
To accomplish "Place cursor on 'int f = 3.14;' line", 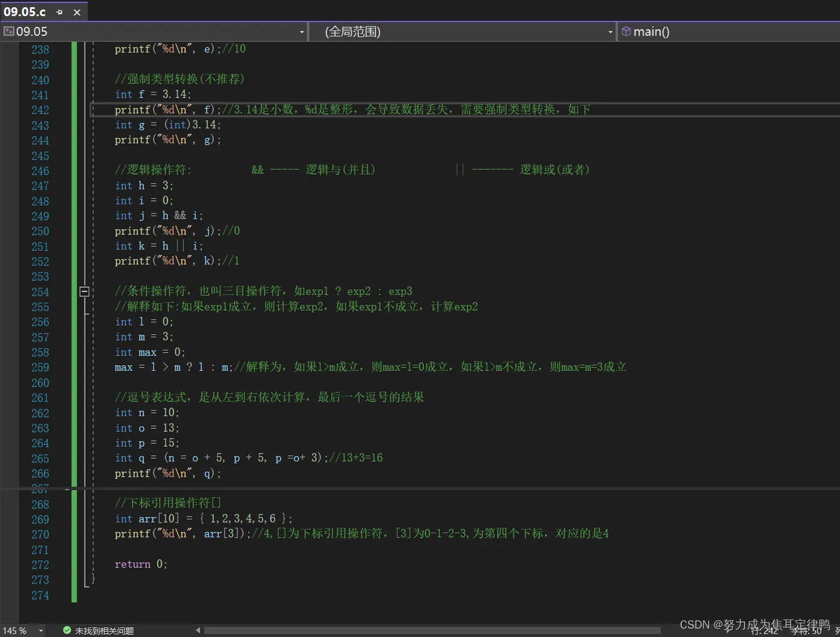I will click(x=153, y=94).
